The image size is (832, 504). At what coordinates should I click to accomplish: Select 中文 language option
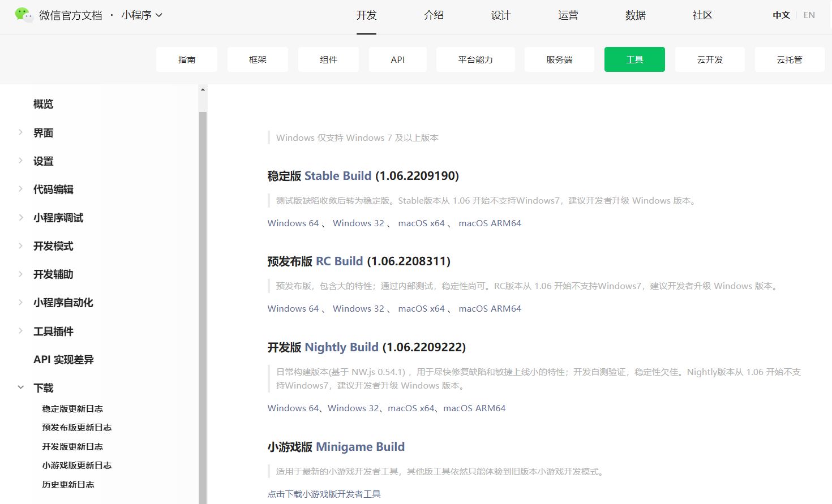[x=781, y=15]
